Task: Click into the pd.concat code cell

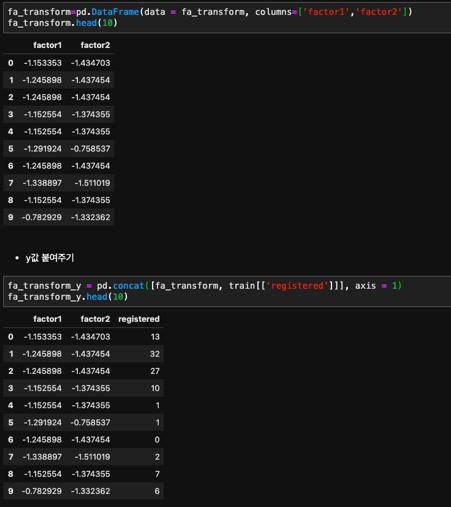Action: [x=227, y=291]
